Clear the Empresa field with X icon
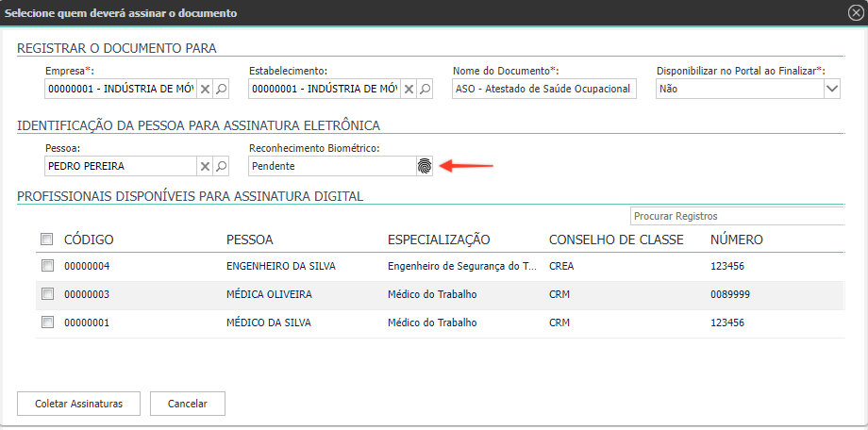This screenshot has width=868, height=430. coord(205,89)
